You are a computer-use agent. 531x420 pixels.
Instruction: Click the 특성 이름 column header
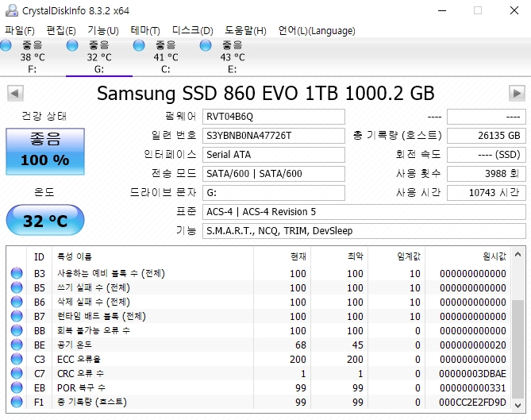(152, 256)
